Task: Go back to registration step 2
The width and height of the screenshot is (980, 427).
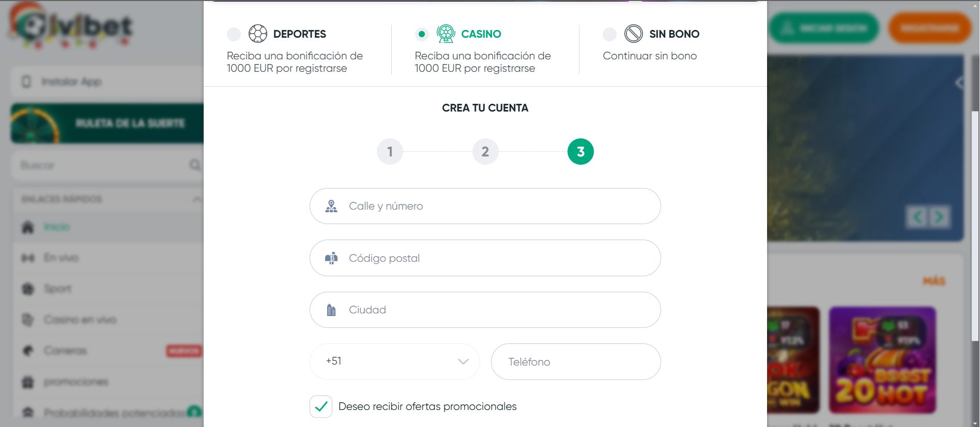Action: tap(485, 152)
